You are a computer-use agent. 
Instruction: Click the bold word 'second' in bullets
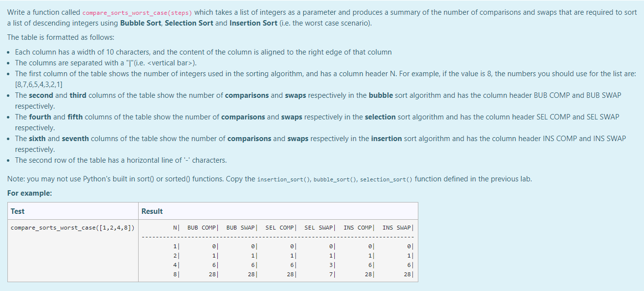(x=41, y=95)
